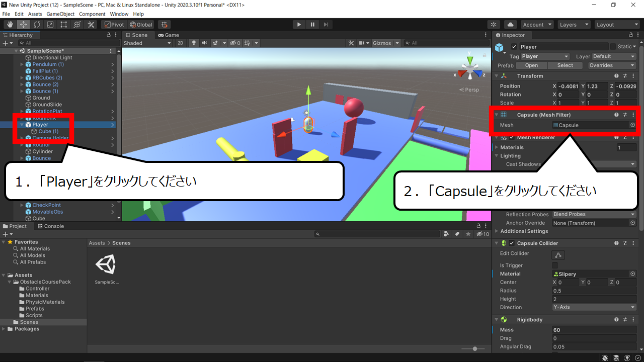Image resolution: width=644 pixels, height=362 pixels.
Task: Open the SampleScene asset thumbnail
Action: [106, 264]
